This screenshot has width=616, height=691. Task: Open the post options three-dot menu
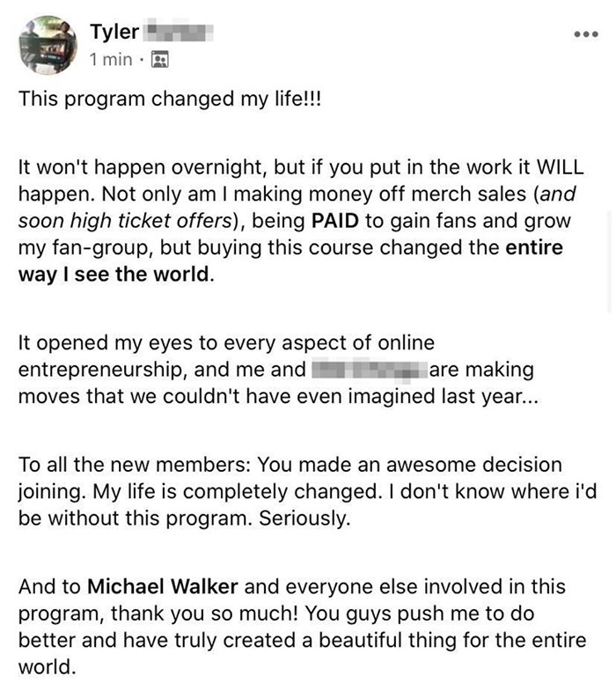click(x=585, y=35)
